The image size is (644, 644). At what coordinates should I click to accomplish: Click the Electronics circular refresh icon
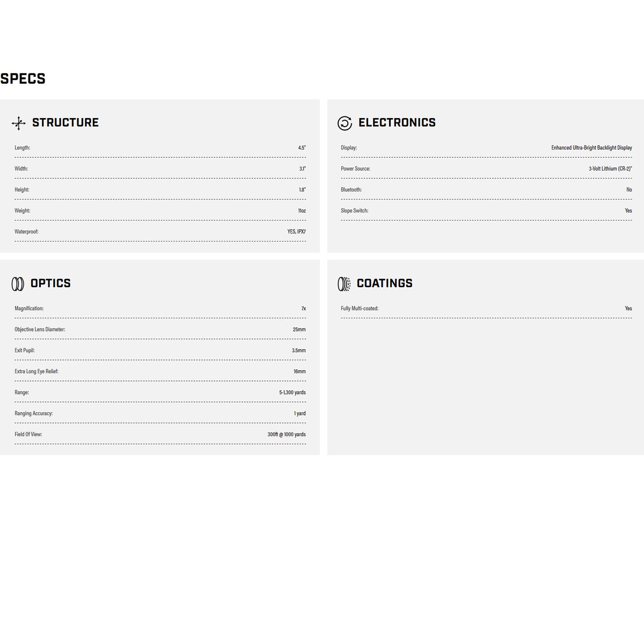345,123
